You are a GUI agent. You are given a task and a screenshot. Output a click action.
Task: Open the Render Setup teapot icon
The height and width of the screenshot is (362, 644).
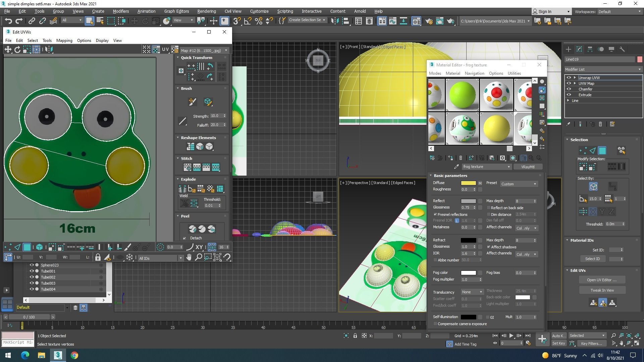pos(429,21)
